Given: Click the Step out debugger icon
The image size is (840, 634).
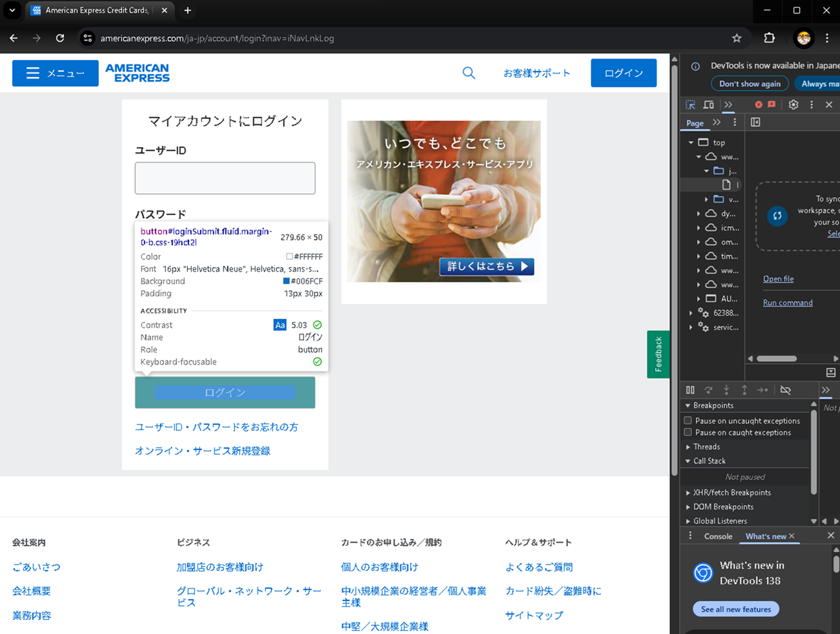Looking at the screenshot, I should pos(744,390).
